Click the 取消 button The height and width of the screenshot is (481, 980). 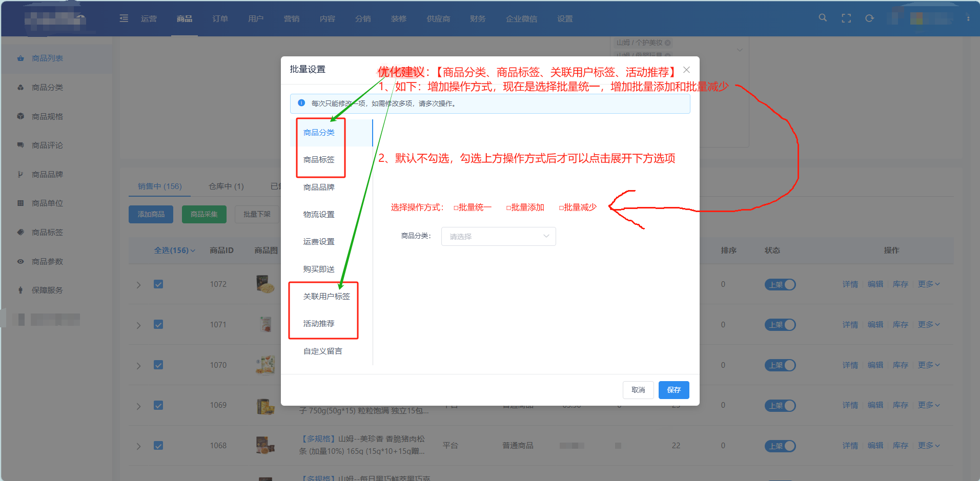[638, 390]
